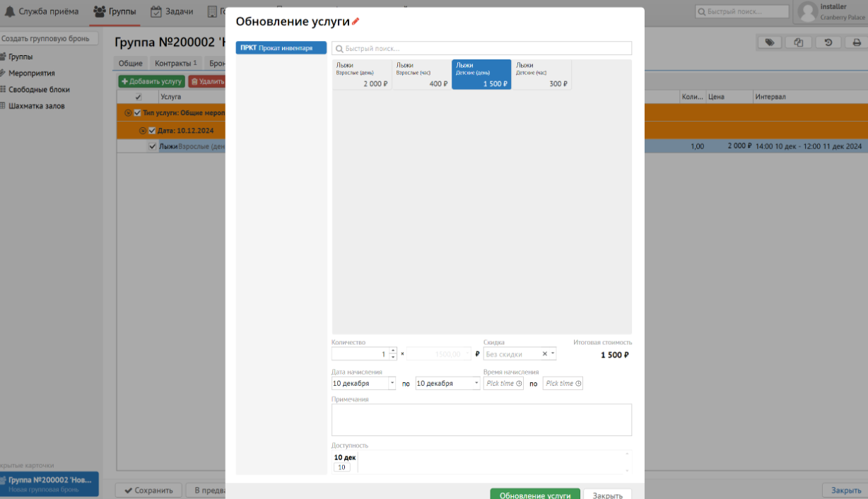
Task: Click the installer user avatar
Action: [x=807, y=11]
